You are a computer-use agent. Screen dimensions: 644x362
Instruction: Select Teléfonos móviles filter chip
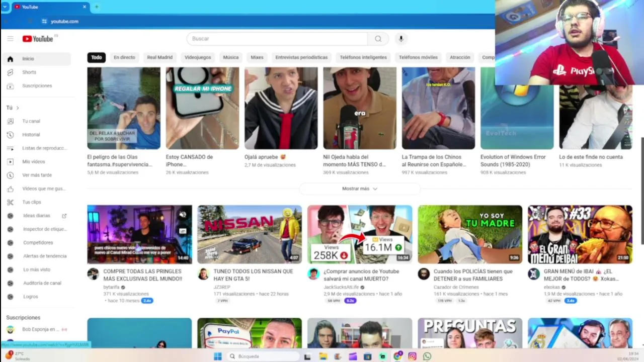click(x=418, y=57)
